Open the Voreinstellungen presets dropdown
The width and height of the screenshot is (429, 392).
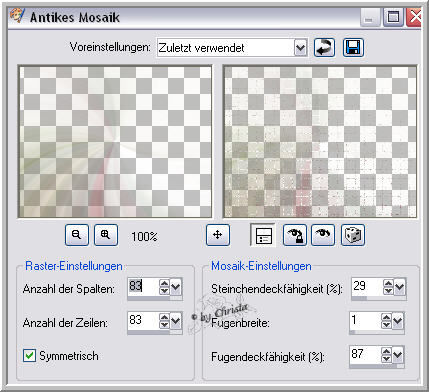[300, 48]
